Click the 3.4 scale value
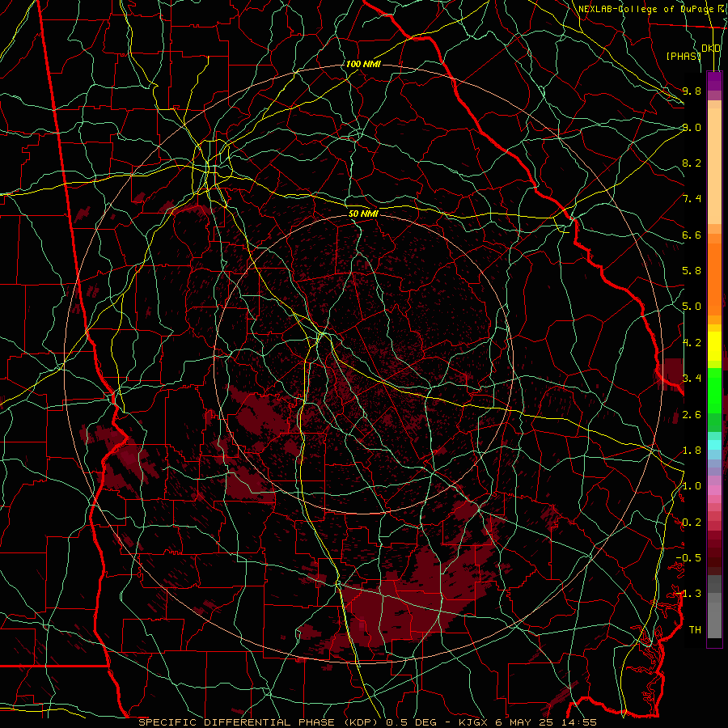 692,379
